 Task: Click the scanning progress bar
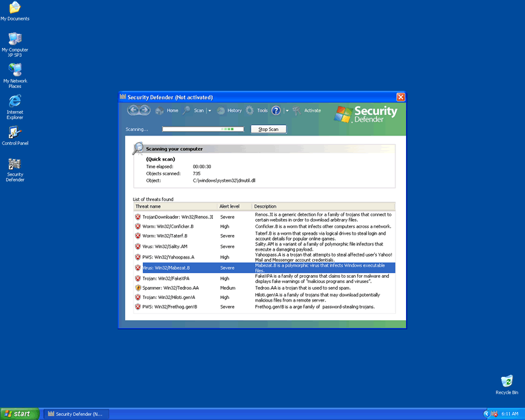(203, 129)
